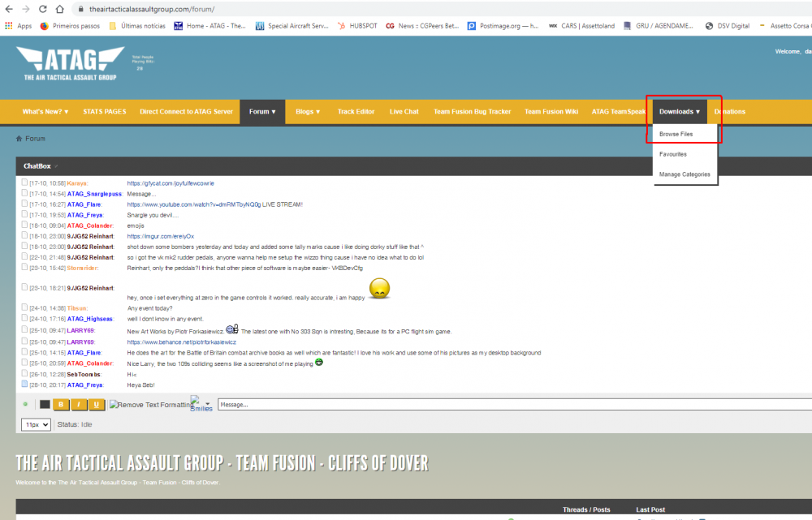
Task: Choose Manage Categories in the Downloads menu
Action: tap(684, 174)
